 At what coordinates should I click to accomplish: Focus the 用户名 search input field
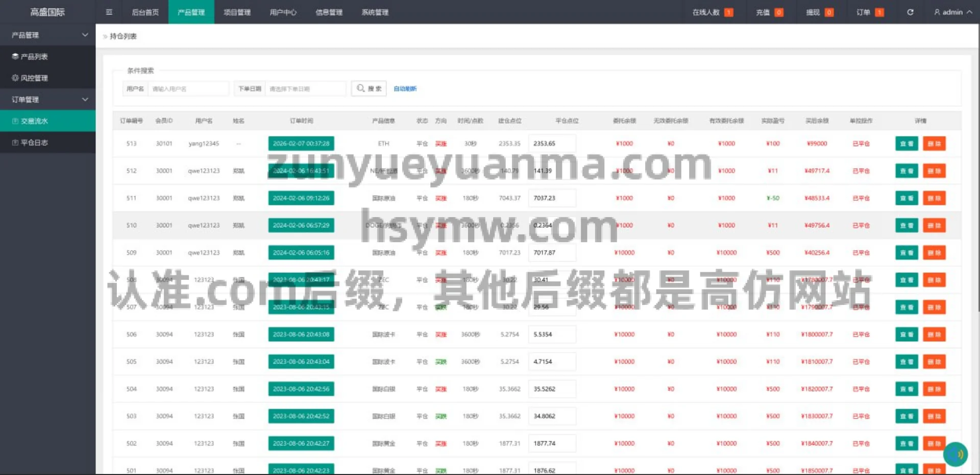coord(188,89)
